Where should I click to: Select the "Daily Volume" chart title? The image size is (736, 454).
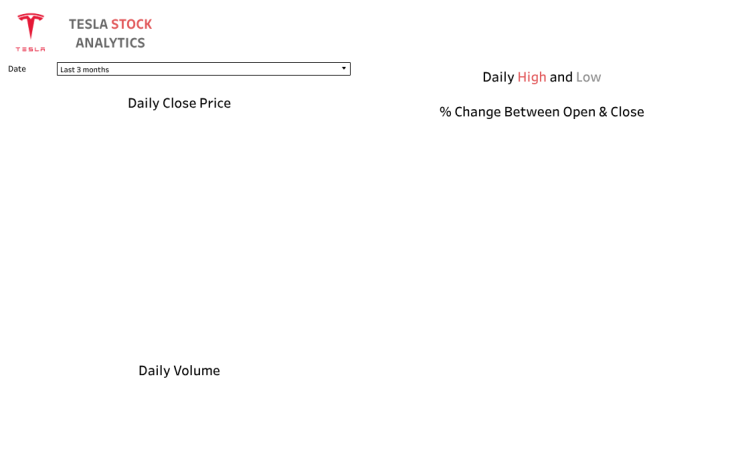pyautogui.click(x=179, y=370)
